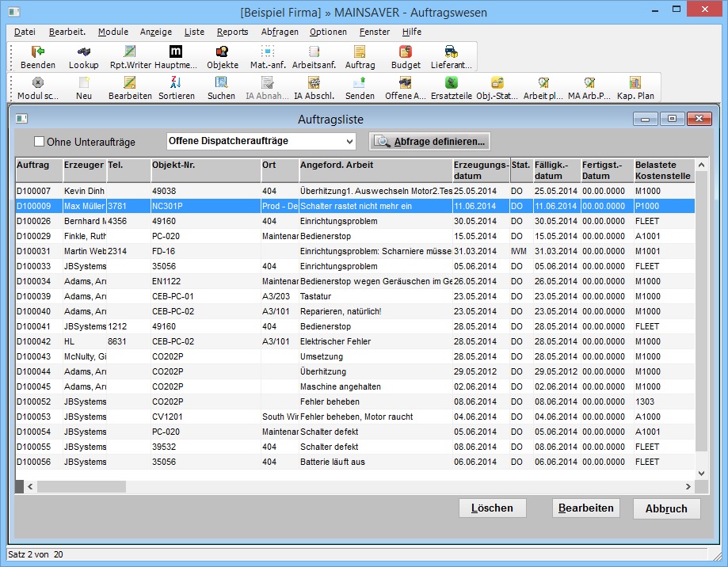
Task: Open the Hilfe menu
Action: (x=411, y=32)
